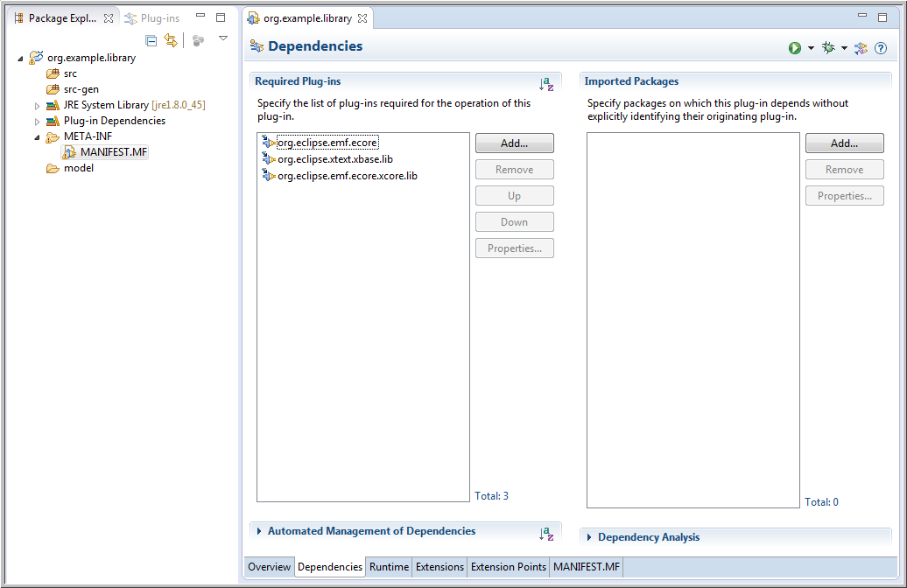Open the help question mark icon
This screenshot has height=588, width=907.
point(881,48)
